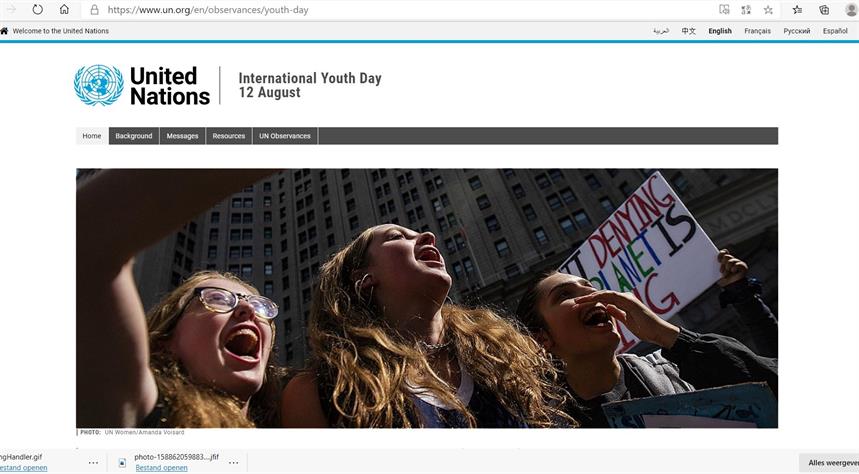Switch to the Resources tab
Viewport: 859px width, 474px height.
[x=228, y=136]
